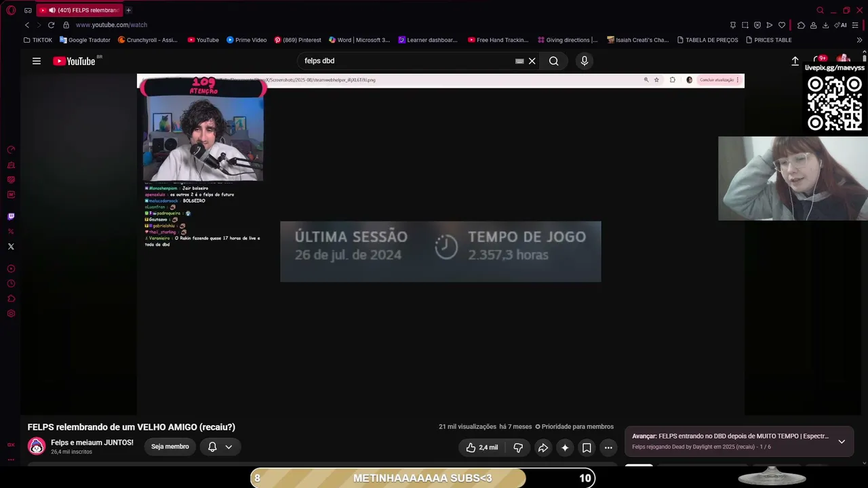Open the player arrow icon in toolbar
Viewport: 868px width, 488px height.
click(770, 25)
